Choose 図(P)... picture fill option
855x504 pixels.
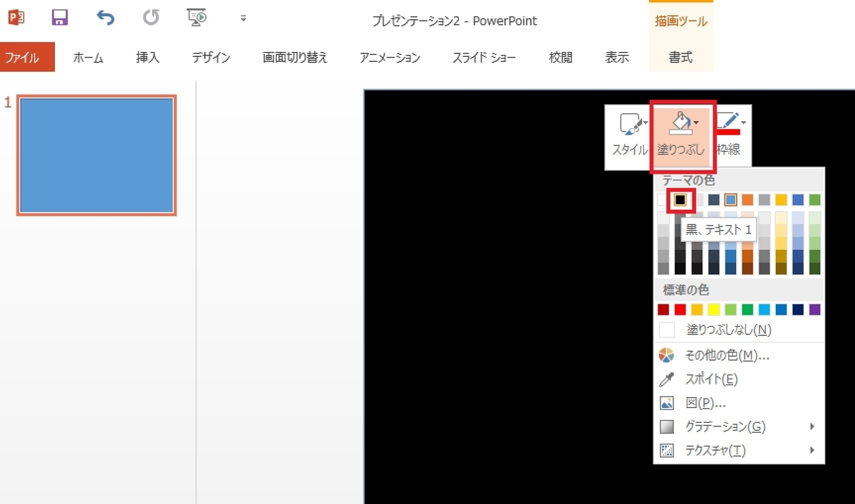[x=739, y=403]
